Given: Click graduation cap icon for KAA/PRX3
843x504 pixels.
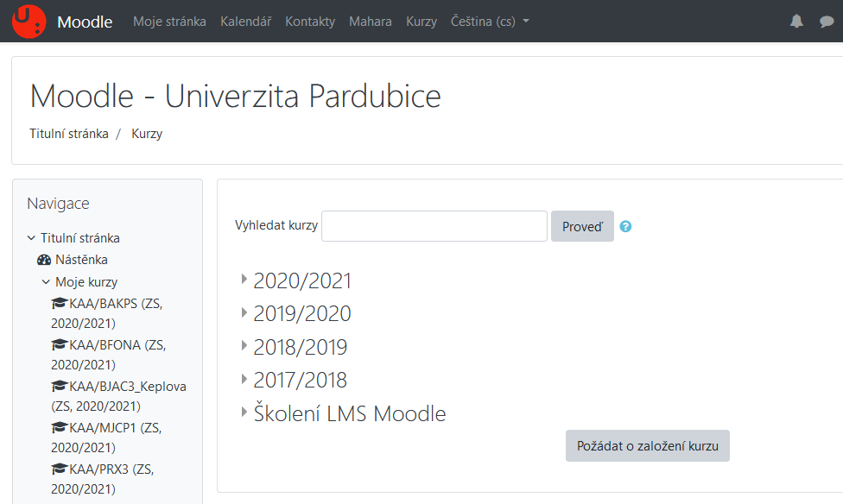Looking at the screenshot, I should 59,469.
